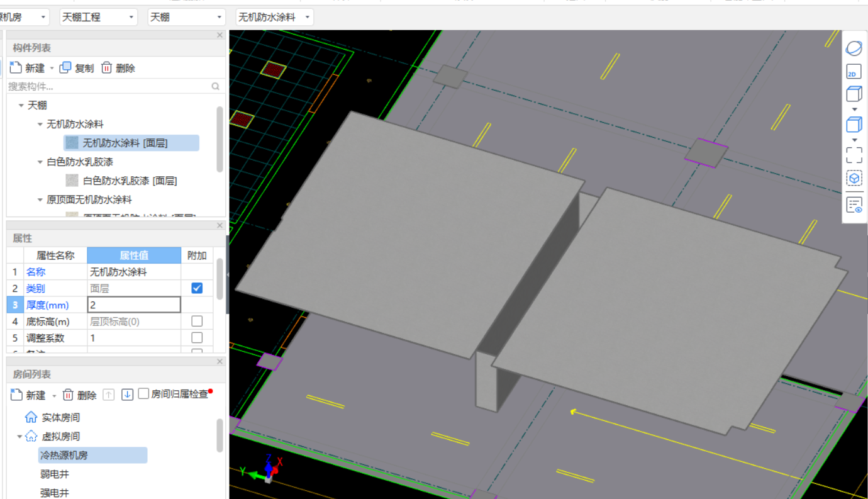Activate the orbit view icon
The height and width of the screenshot is (499, 868).
(x=854, y=48)
